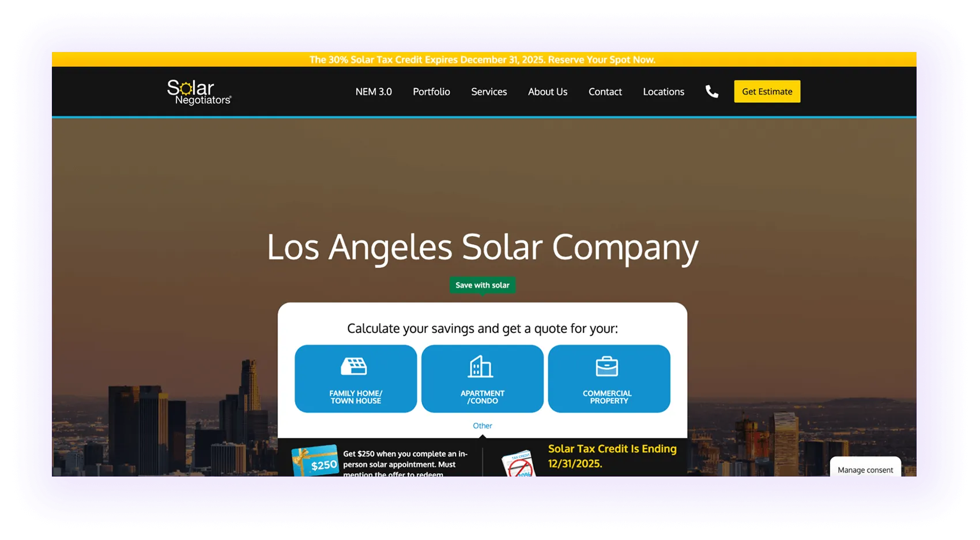Click the phone icon in the header

[711, 91]
